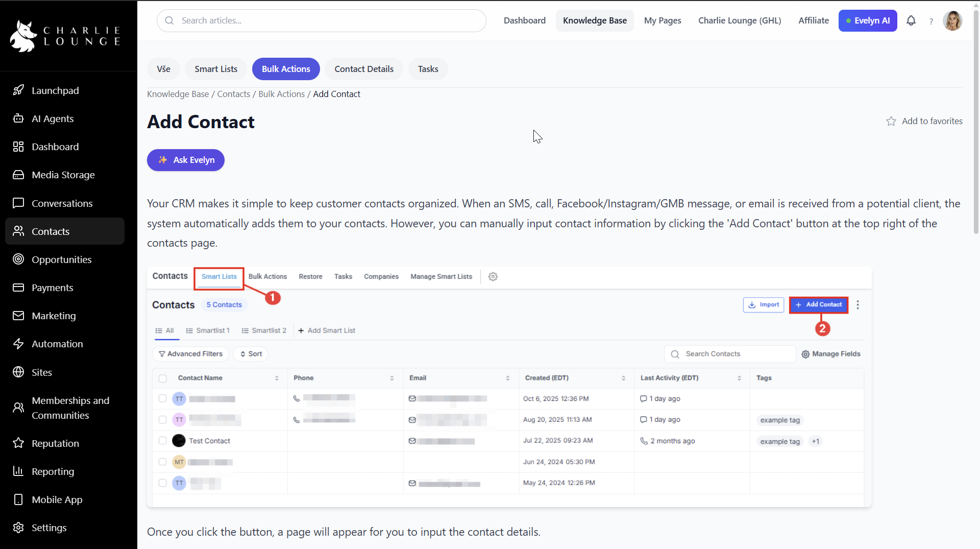Open Sites via the globe icon
Viewport: 980px width, 549px height.
[x=18, y=372]
